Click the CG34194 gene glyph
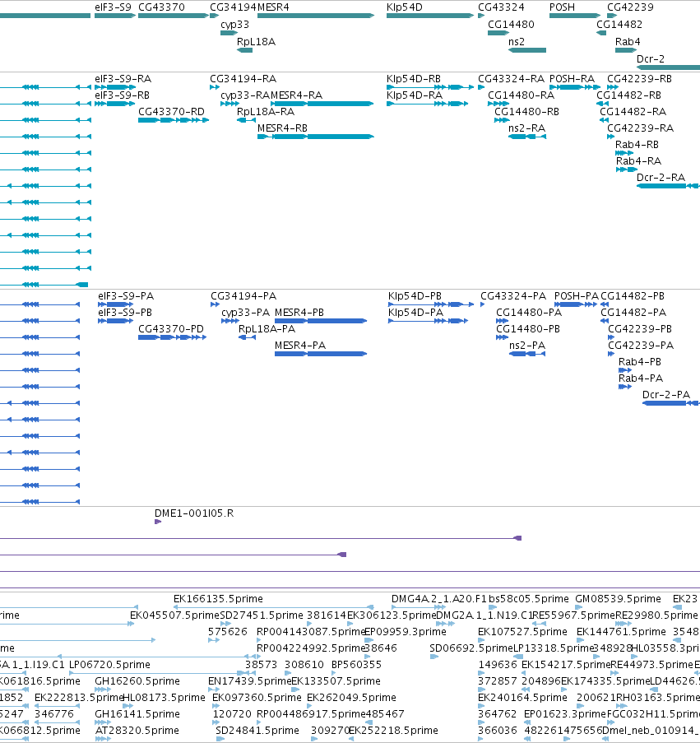Screen dimensions: 700x743 (215, 16)
